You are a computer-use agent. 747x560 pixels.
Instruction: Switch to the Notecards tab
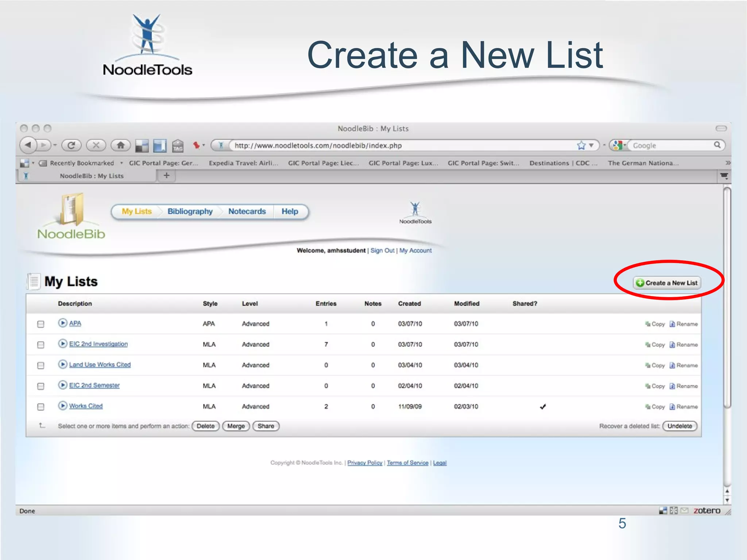pos(247,211)
